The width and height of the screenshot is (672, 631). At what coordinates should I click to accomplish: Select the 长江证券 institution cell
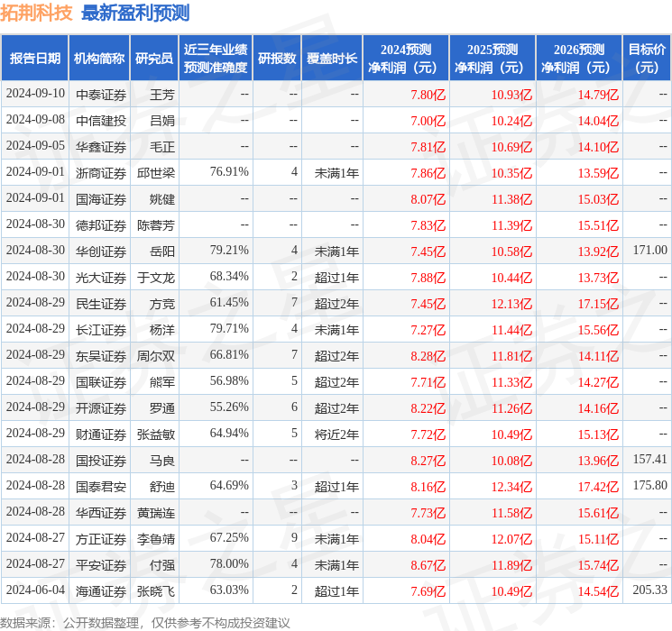click(101, 330)
